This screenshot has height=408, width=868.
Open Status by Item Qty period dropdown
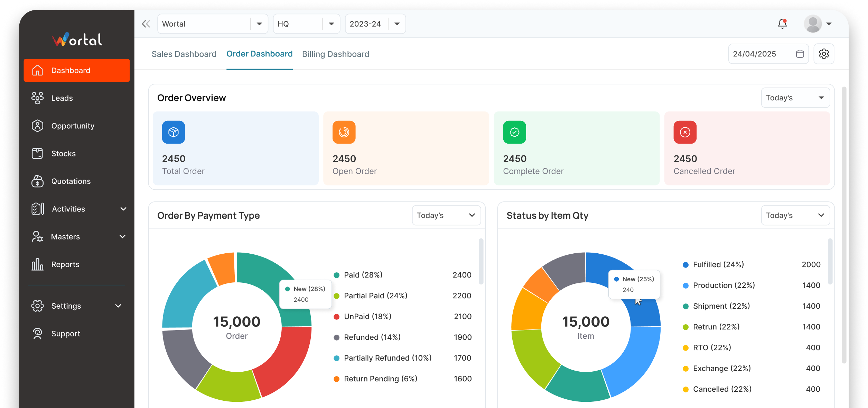point(795,215)
